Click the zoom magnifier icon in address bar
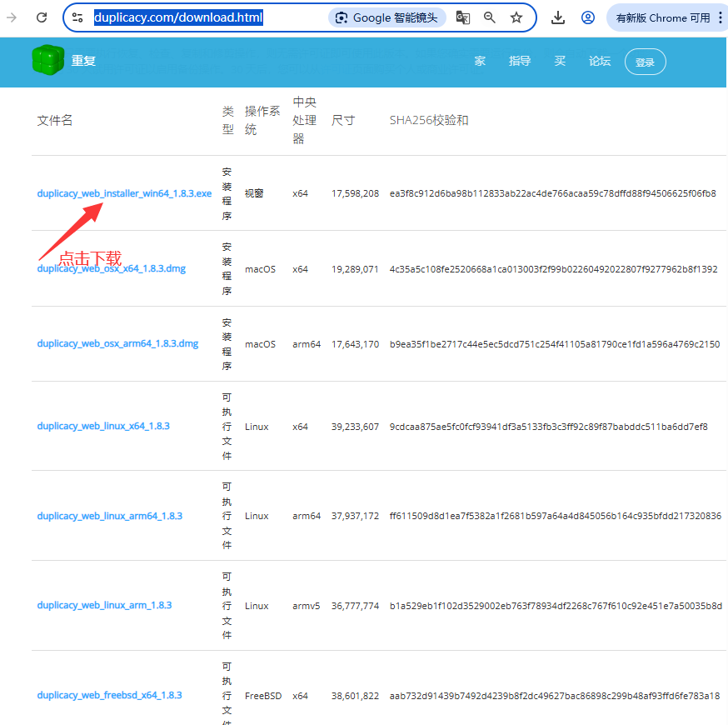Screen dimensions: 728x725 [x=489, y=17]
